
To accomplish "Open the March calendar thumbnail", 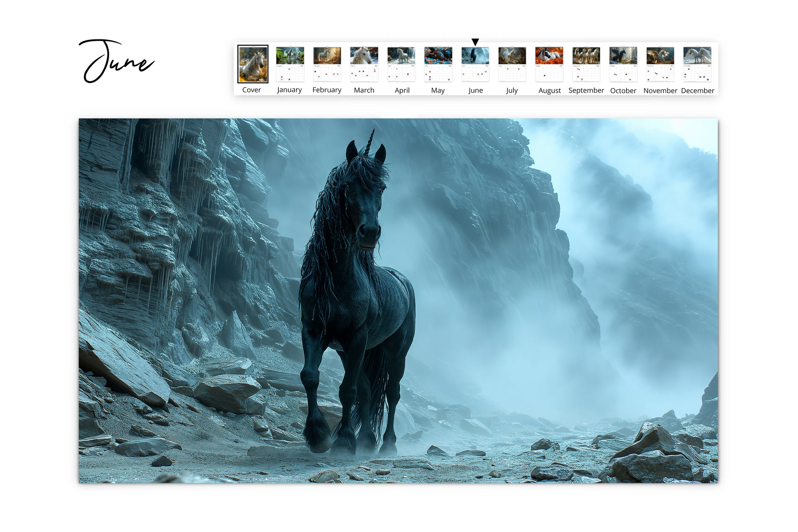I will (x=364, y=64).
